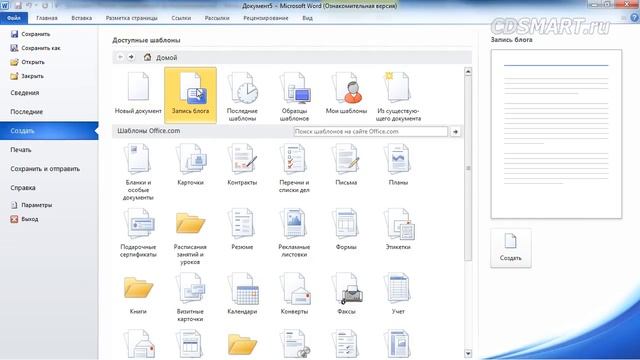Switch to the Главная ribbon tab

click(47, 18)
